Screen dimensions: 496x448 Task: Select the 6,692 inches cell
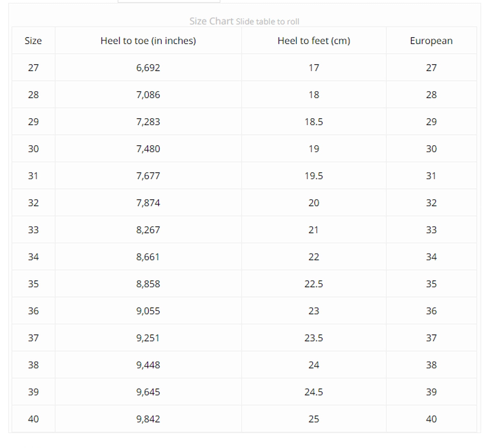(148, 68)
